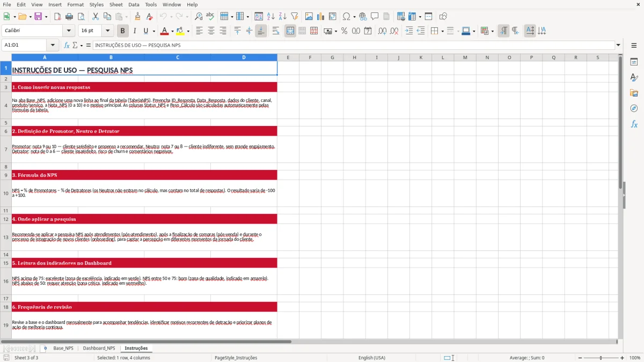The image size is (644, 362).
Task: Click the zoom slider handle
Action: tap(601, 358)
